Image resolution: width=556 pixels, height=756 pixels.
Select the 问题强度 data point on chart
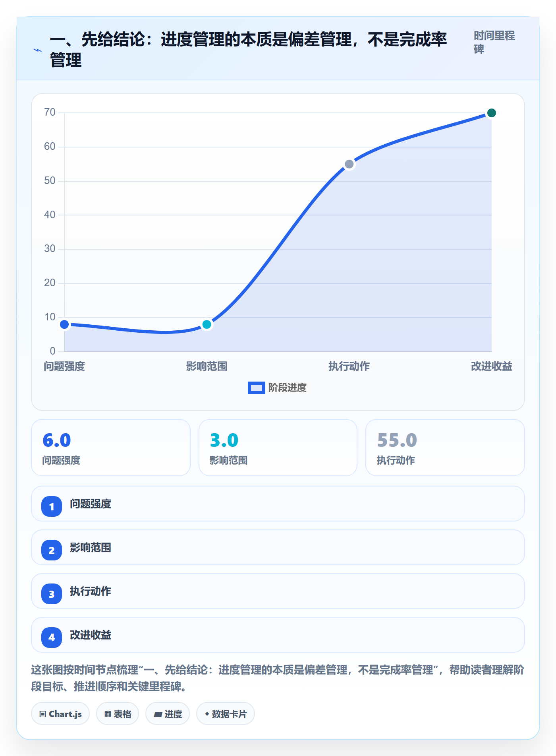click(64, 324)
